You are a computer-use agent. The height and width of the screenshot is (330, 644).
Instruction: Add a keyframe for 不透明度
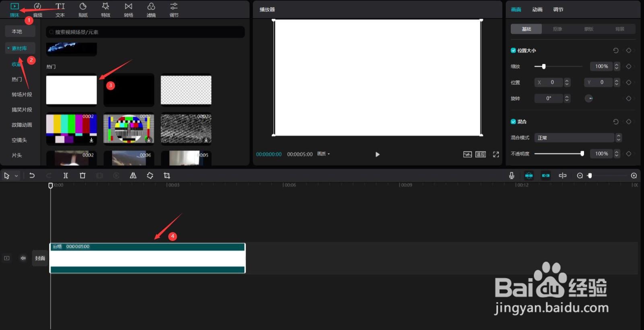(629, 154)
